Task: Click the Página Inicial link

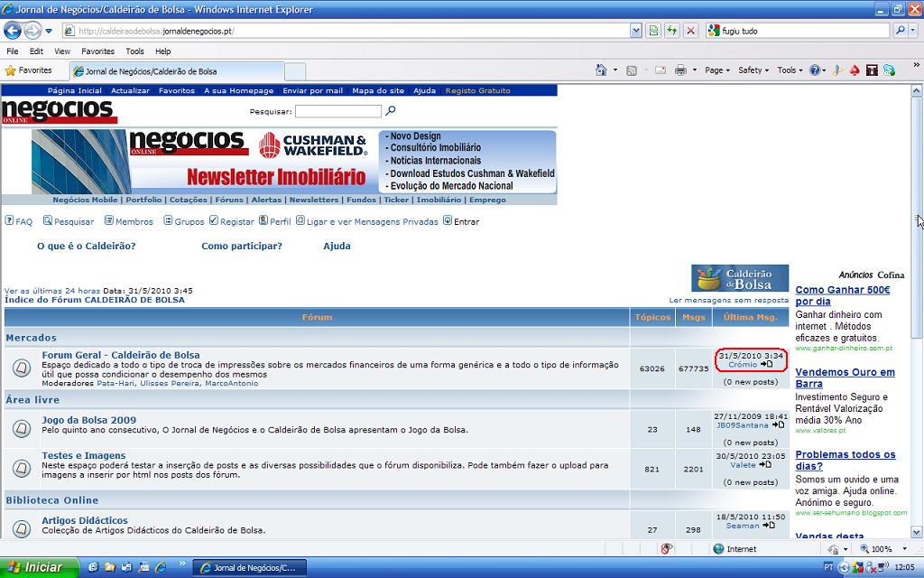Action: (74, 91)
